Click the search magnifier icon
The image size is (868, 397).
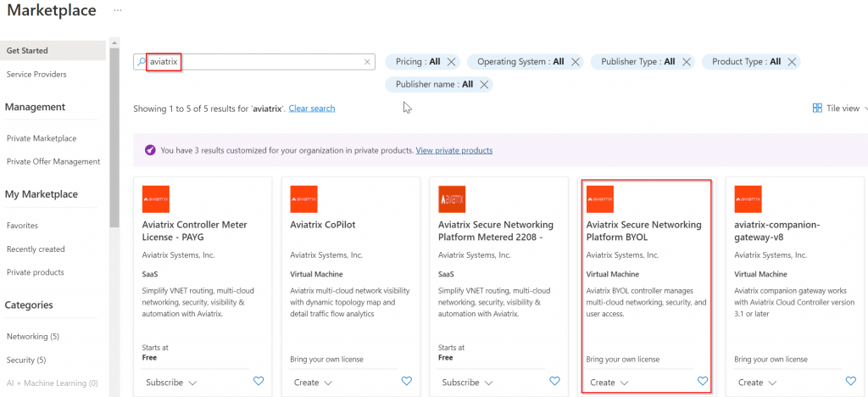141,62
